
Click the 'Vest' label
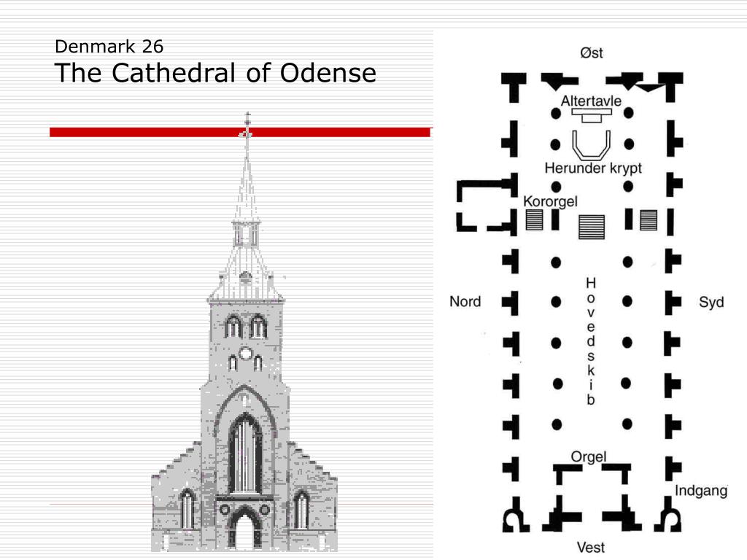pyautogui.click(x=591, y=547)
